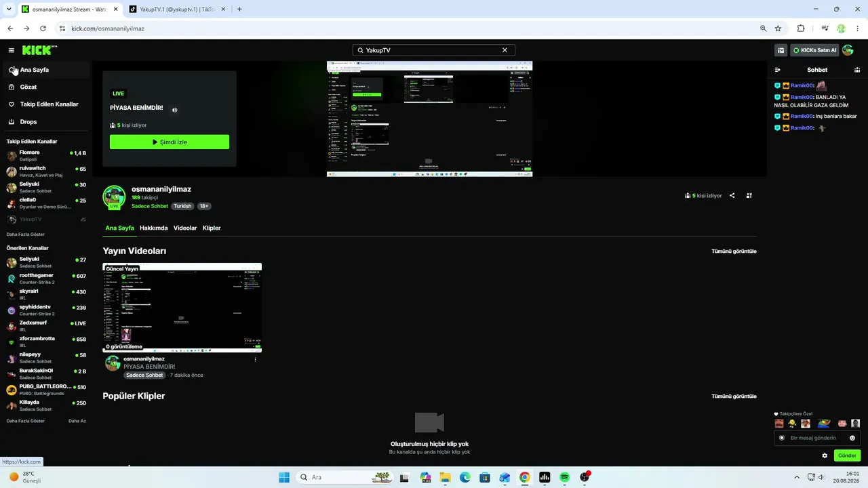Expand recommended channels with Daha Fazla Göster
The height and width of the screenshot is (488, 868).
pos(26,421)
